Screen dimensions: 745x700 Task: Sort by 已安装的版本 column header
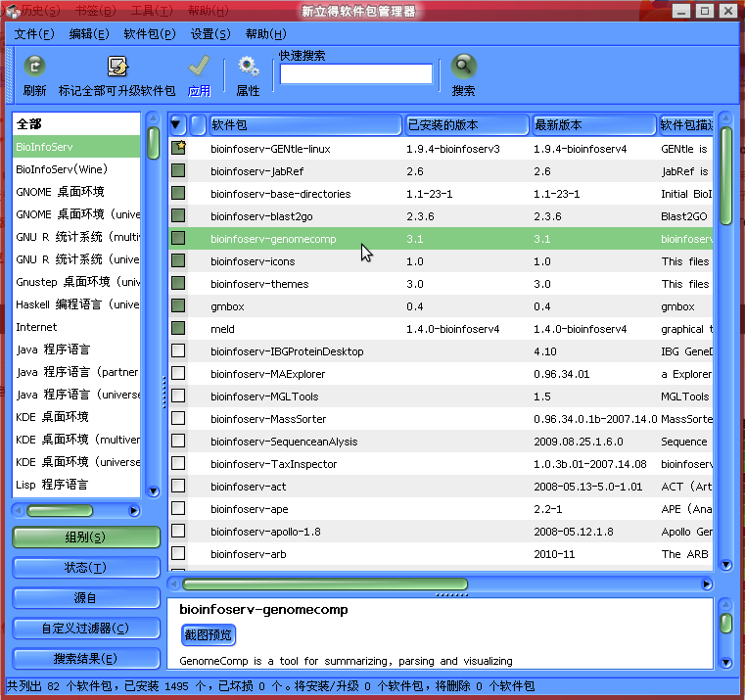(467, 124)
